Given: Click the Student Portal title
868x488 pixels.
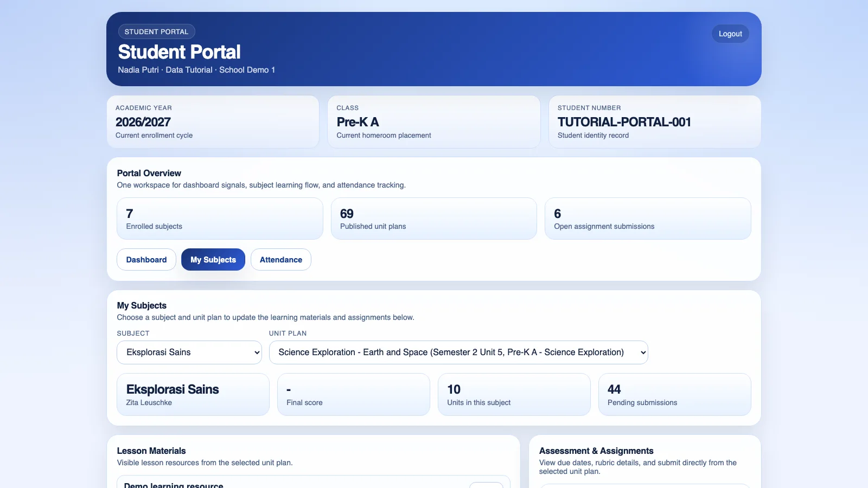Looking at the screenshot, I should pyautogui.click(x=180, y=52).
